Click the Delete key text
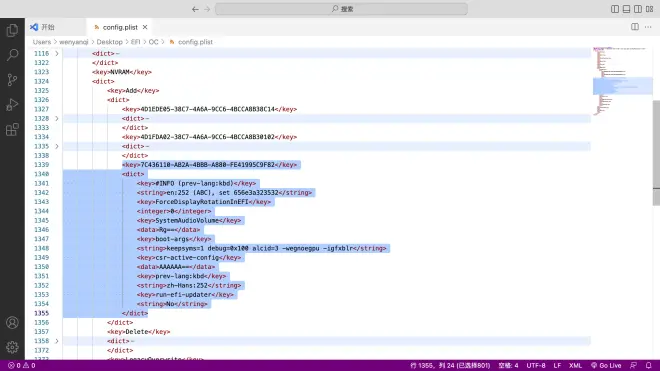660x371 pixels. coord(138,331)
